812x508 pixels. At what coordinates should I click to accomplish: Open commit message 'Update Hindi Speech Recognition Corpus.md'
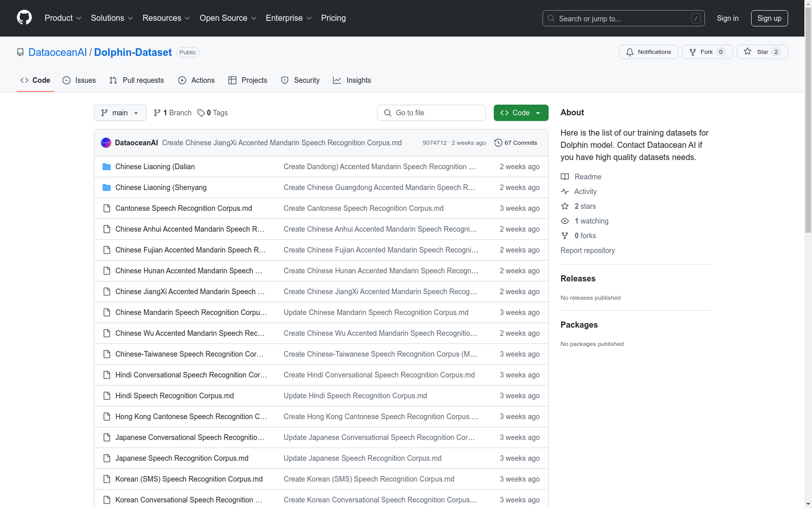pyautogui.click(x=355, y=396)
